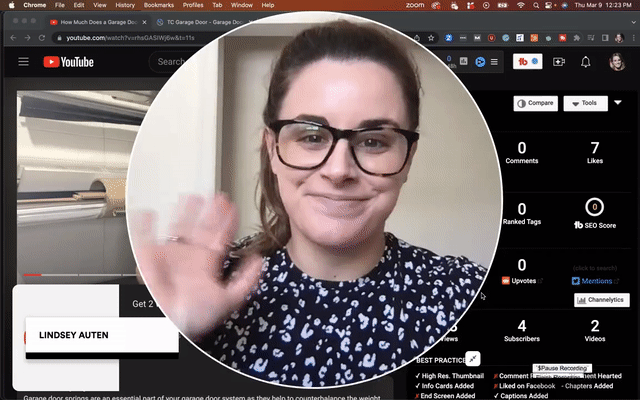The height and width of the screenshot is (400, 640).
Task: Click the 'End Screen Added' best practice item
Action: click(x=445, y=396)
